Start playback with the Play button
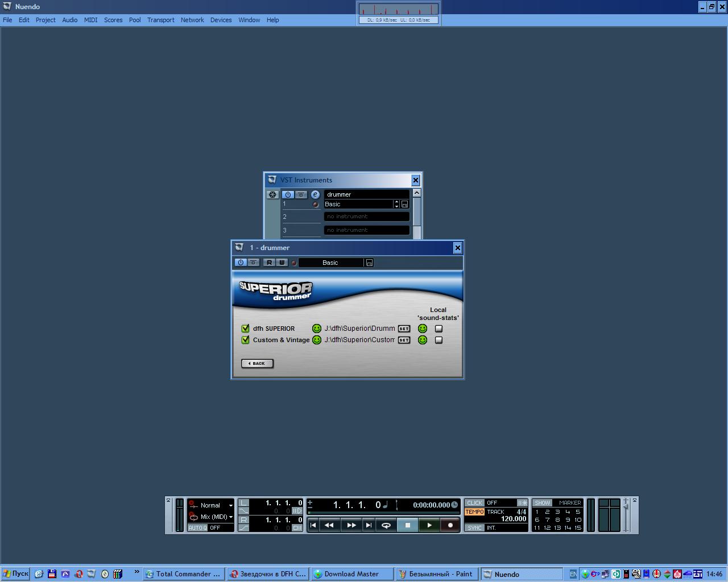The height and width of the screenshot is (582, 728). tap(429, 525)
